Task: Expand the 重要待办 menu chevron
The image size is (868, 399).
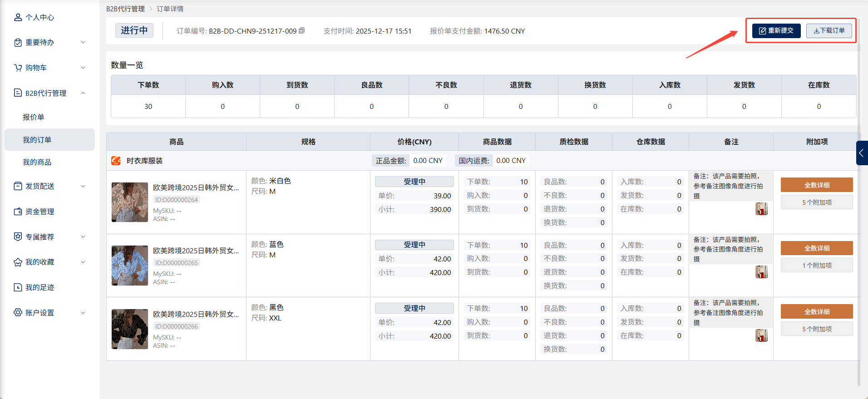Action: coord(83,42)
